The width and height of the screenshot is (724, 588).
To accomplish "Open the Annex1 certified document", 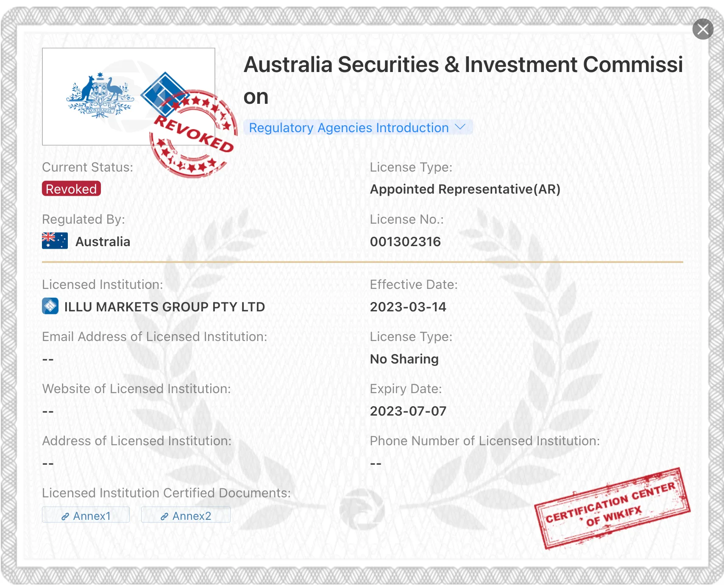I will [x=86, y=516].
